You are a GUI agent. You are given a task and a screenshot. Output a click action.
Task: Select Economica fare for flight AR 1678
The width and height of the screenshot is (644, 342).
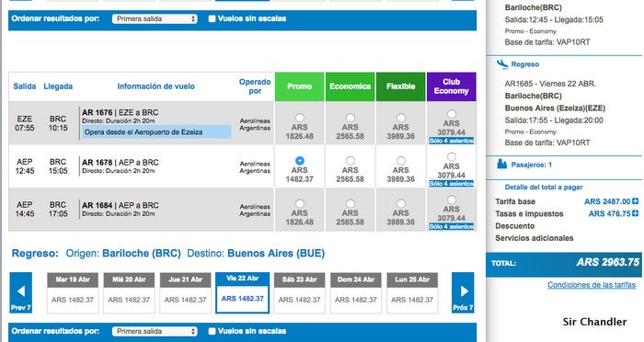351,161
